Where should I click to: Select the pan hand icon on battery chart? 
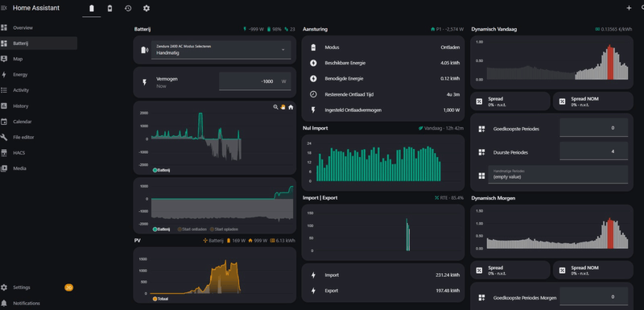(283, 107)
